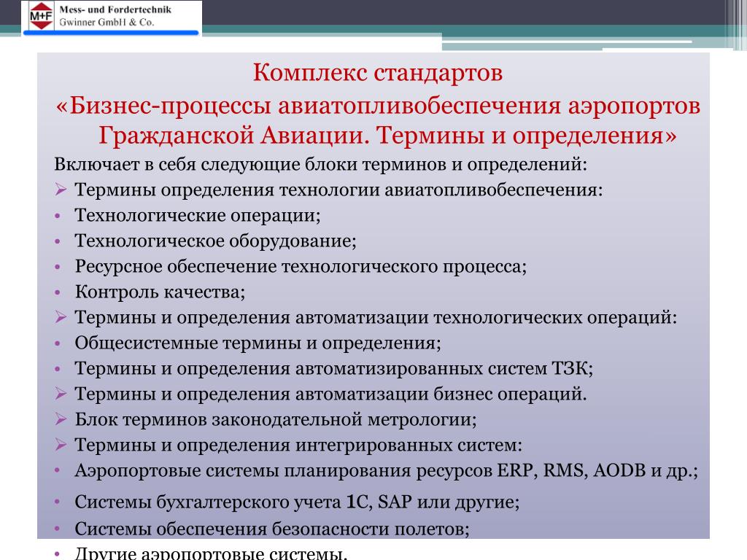Click 'Системы обеспечения безопасности полетов;' line
This screenshot has width=747, height=560.
(272, 529)
